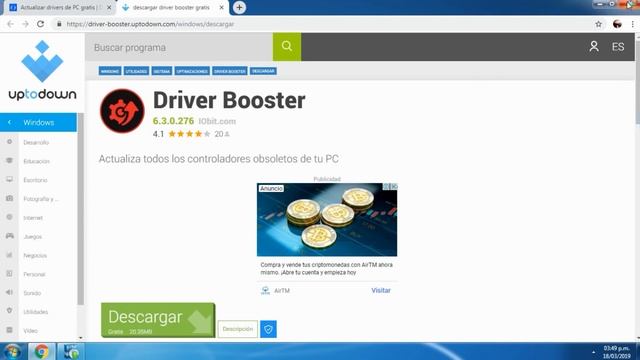Open the Chrome three-dot menu
The width and height of the screenshot is (640, 360).
coord(633,24)
